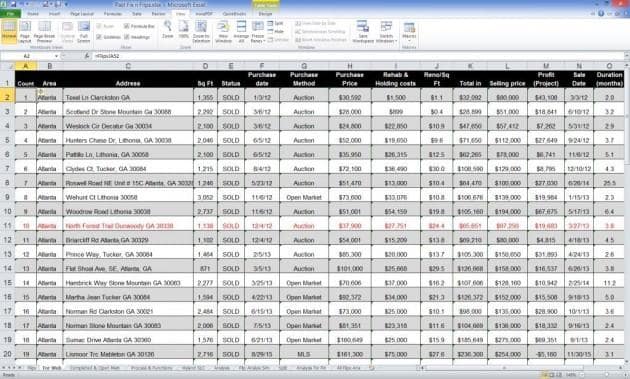This screenshot has width=630, height=379.
Task: Open Quick Access Toolbar customize arrow
Action: click(66, 5)
